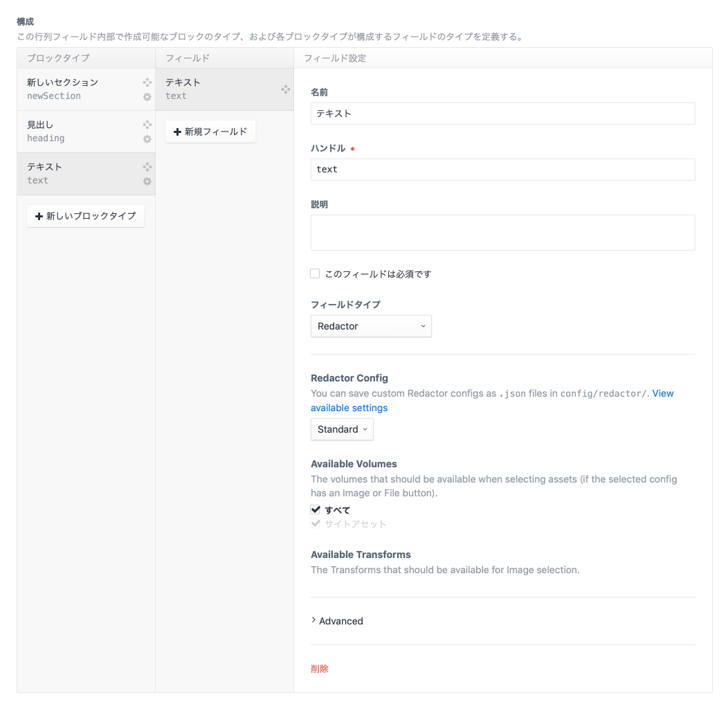Click the drag handle of テキスト block type
This screenshot has width=728, height=711.
pyautogui.click(x=146, y=166)
